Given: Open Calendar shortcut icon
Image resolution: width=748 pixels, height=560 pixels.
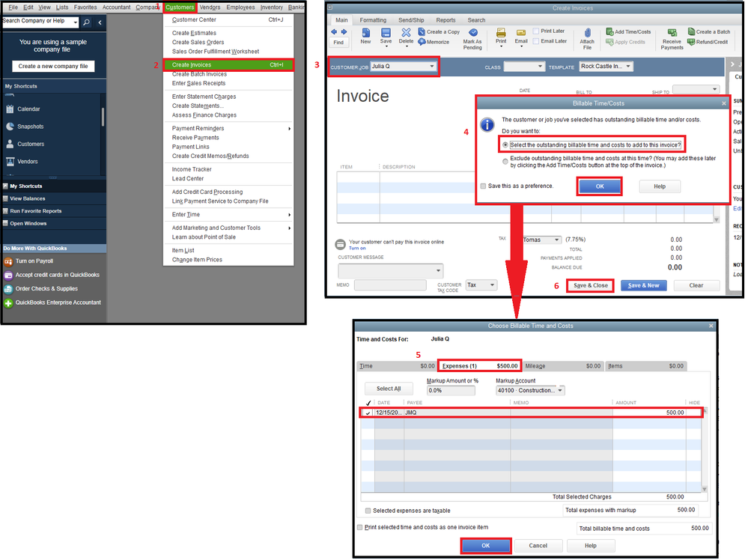Looking at the screenshot, I should point(10,109).
